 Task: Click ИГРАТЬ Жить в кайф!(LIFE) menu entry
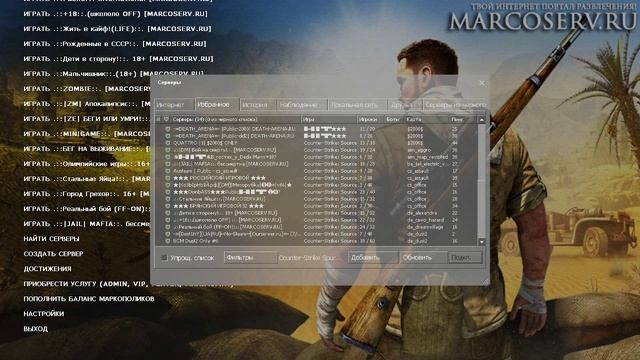[118, 29]
